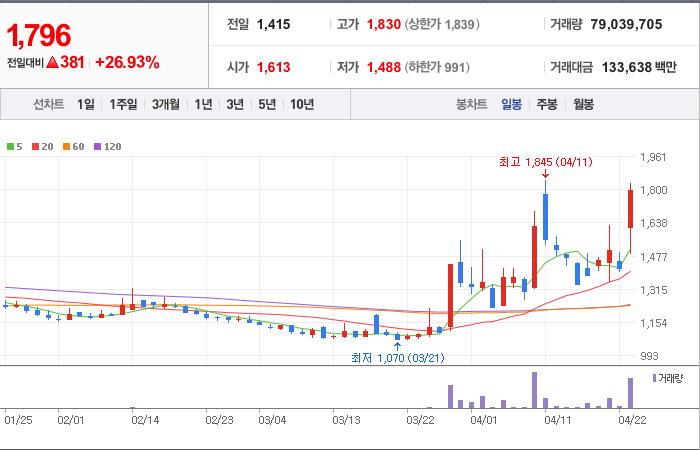
Task: Switch to the 3년 chart range
Action: (235, 104)
